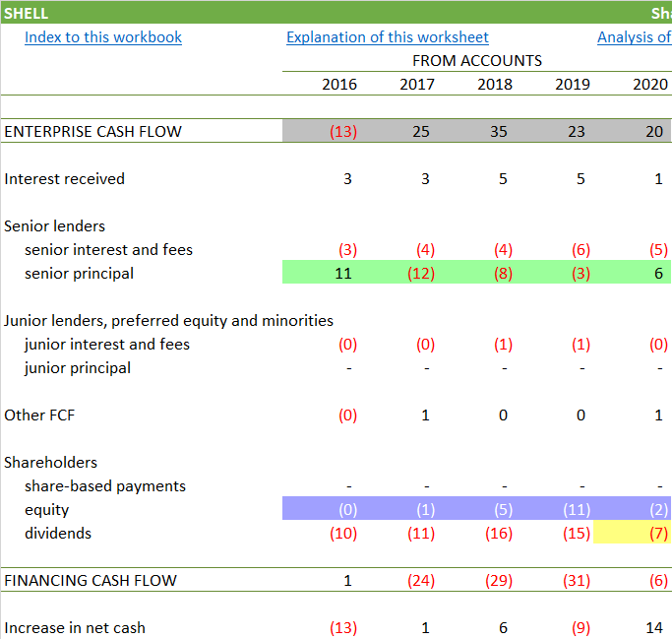Select the 'equity' row label
Image resolution: width=672 pixels, height=639 pixels.
click(46, 510)
